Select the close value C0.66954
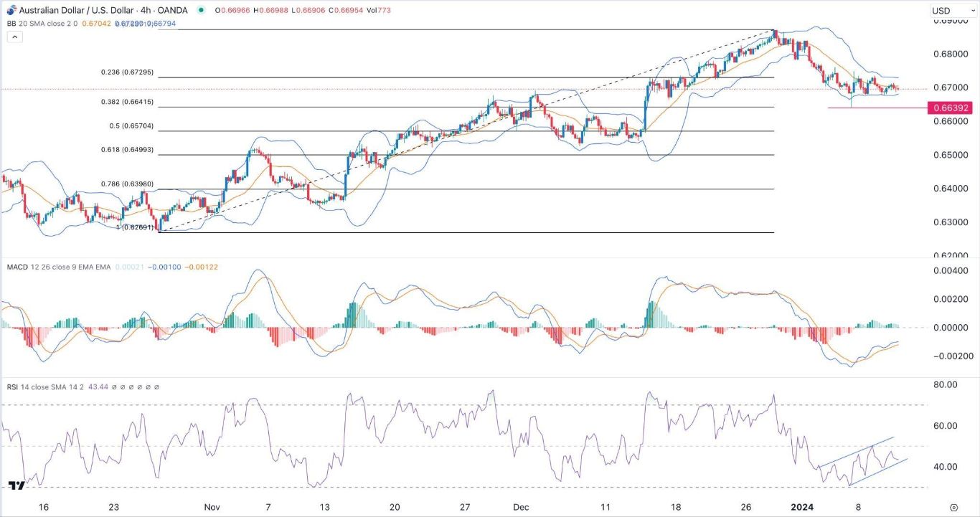 (346, 11)
